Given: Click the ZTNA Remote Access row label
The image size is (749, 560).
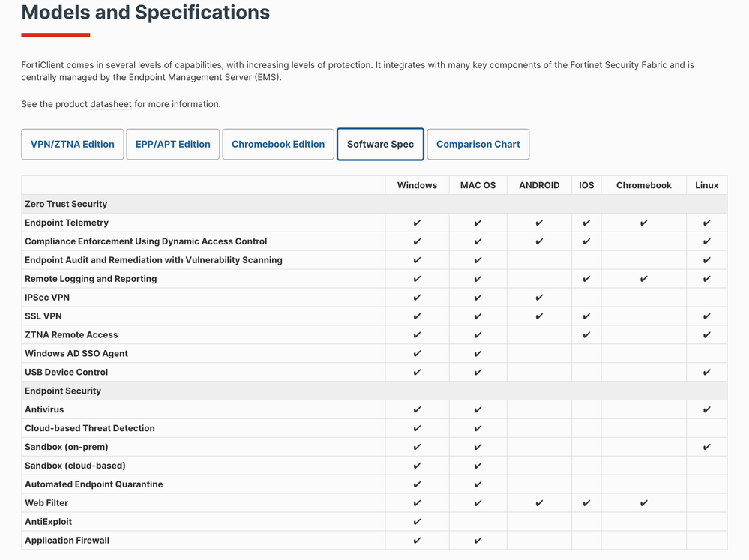Looking at the screenshot, I should point(71,335).
